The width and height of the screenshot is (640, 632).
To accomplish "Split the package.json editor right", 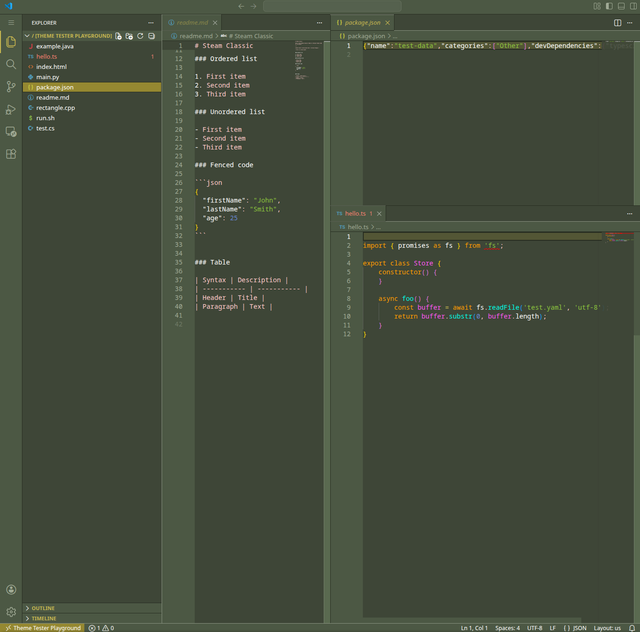I will pyautogui.click(x=618, y=23).
